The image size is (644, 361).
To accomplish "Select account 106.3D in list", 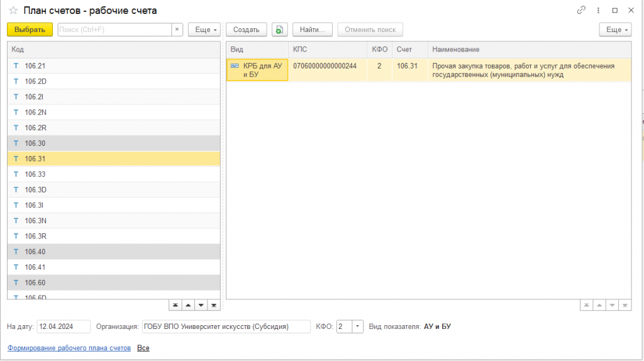I will (x=114, y=190).
